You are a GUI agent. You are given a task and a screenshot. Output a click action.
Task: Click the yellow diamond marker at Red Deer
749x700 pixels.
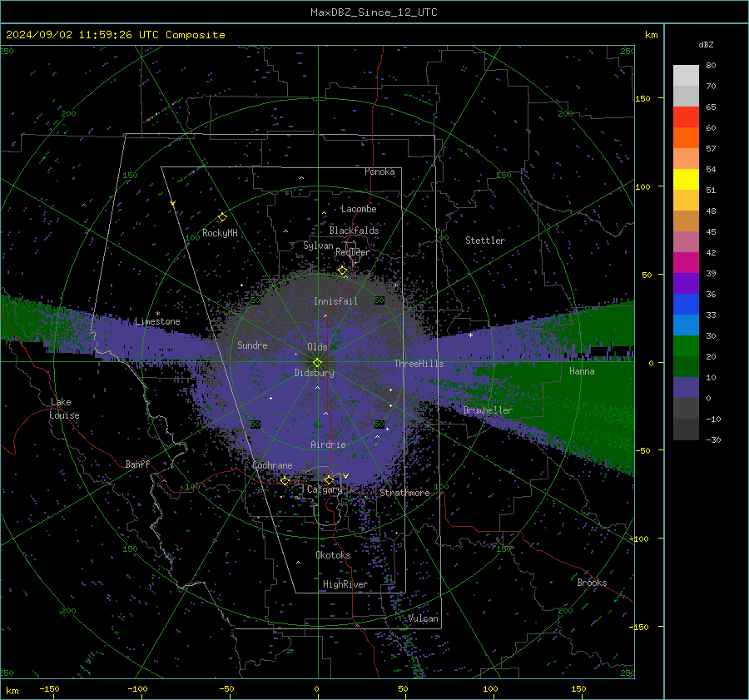point(343,271)
